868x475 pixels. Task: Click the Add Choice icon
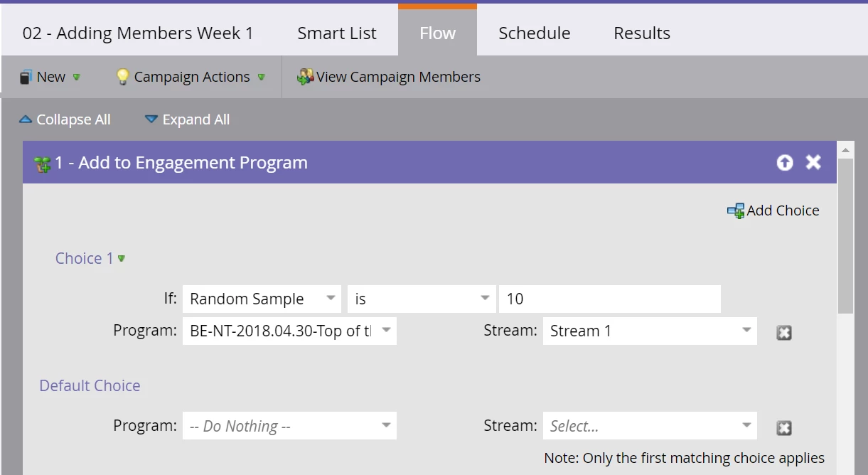coord(736,210)
